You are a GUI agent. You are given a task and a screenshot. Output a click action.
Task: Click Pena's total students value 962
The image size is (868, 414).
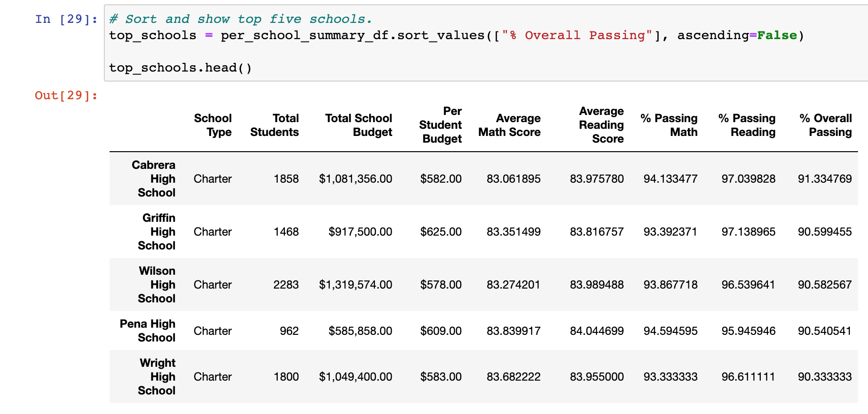[289, 331]
